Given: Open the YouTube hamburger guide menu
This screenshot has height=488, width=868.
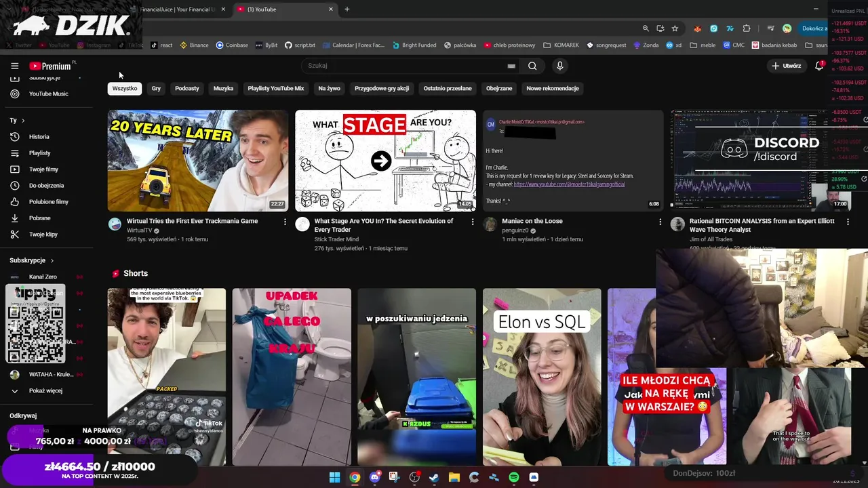Looking at the screenshot, I should 14,66.
